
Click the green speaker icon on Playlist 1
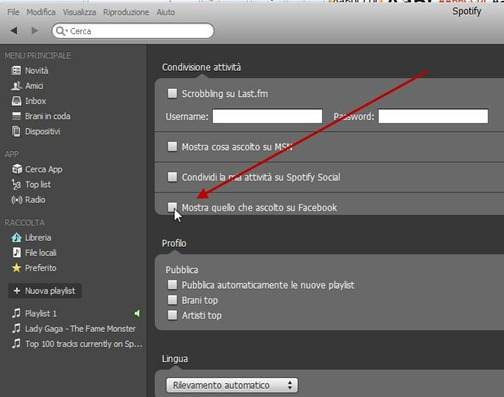pos(137,313)
